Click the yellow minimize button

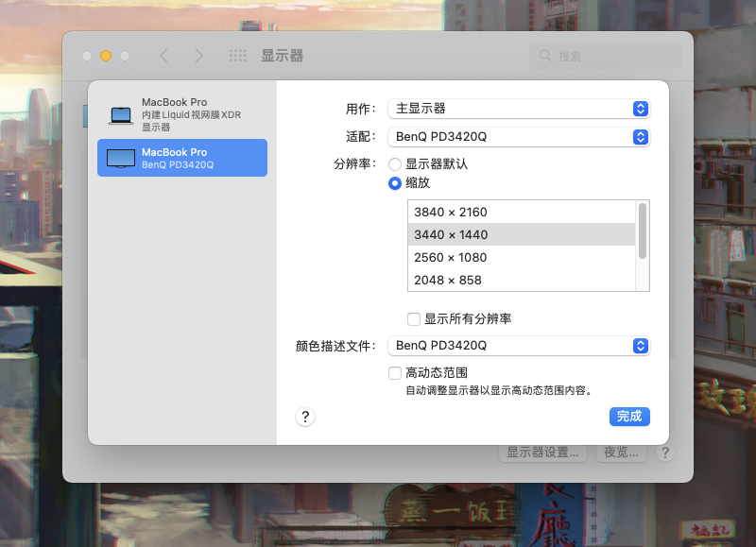pyautogui.click(x=106, y=56)
